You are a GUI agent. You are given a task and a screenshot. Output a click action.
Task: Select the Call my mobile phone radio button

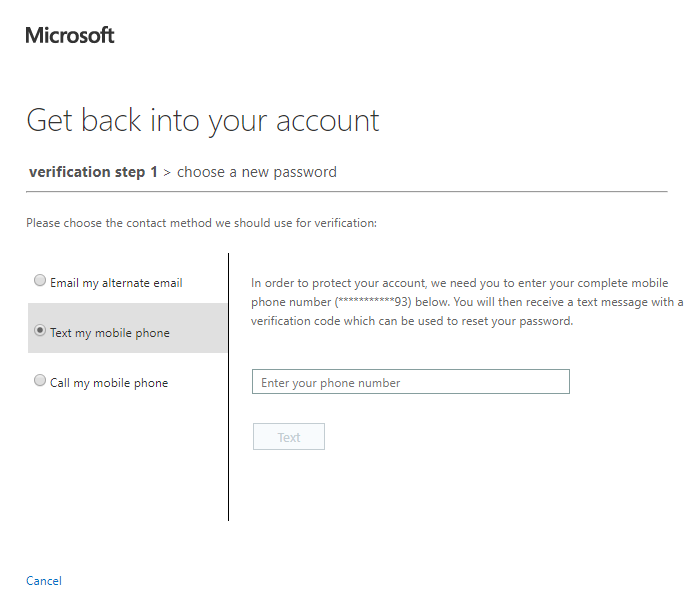click(x=40, y=380)
